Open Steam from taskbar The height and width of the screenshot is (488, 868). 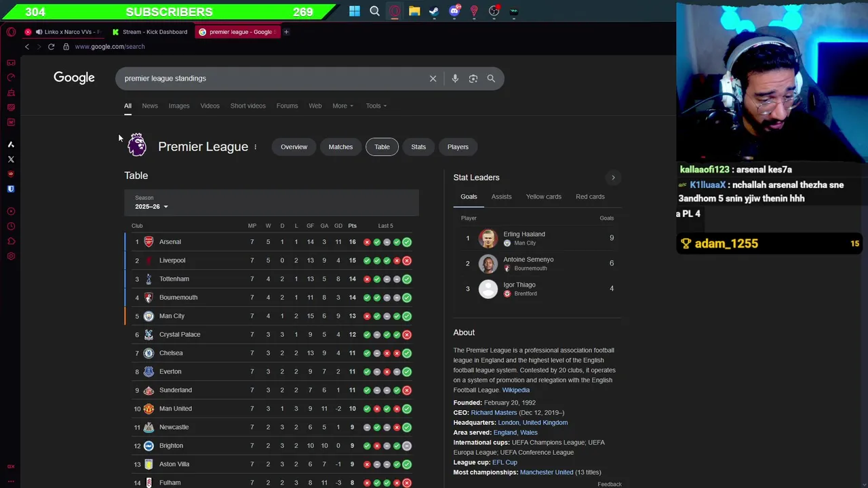(434, 11)
